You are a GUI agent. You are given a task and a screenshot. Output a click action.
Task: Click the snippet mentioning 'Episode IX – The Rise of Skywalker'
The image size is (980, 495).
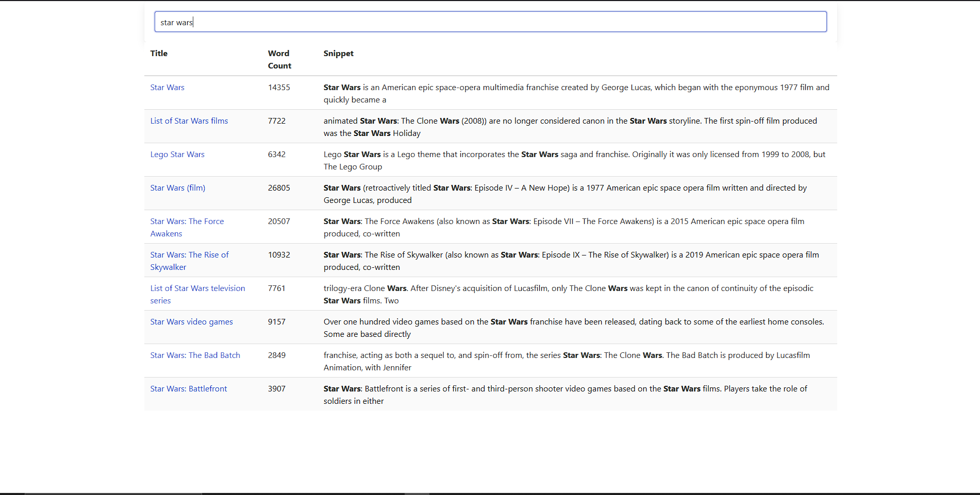click(x=571, y=261)
